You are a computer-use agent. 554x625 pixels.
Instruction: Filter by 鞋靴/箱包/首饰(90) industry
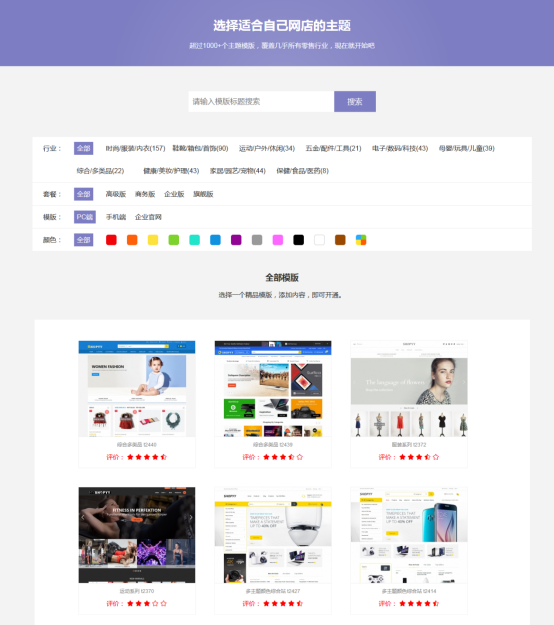200,148
